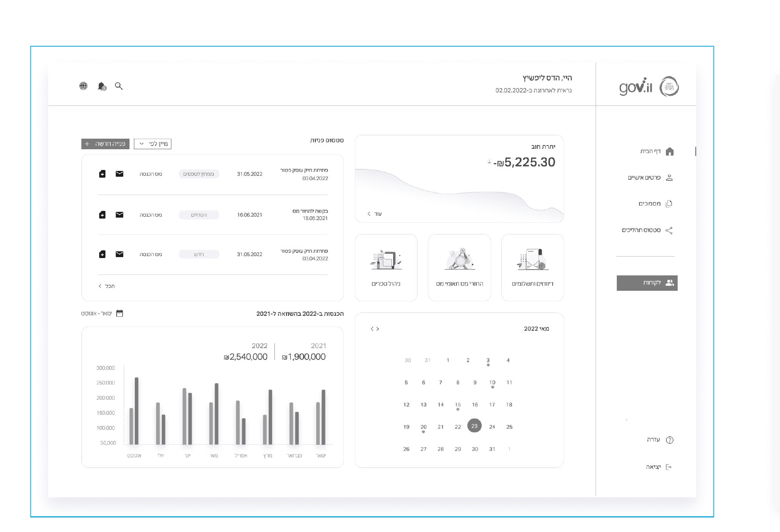Click calendar month navigation arrows
This screenshot has width=780, height=532.
[375, 329]
